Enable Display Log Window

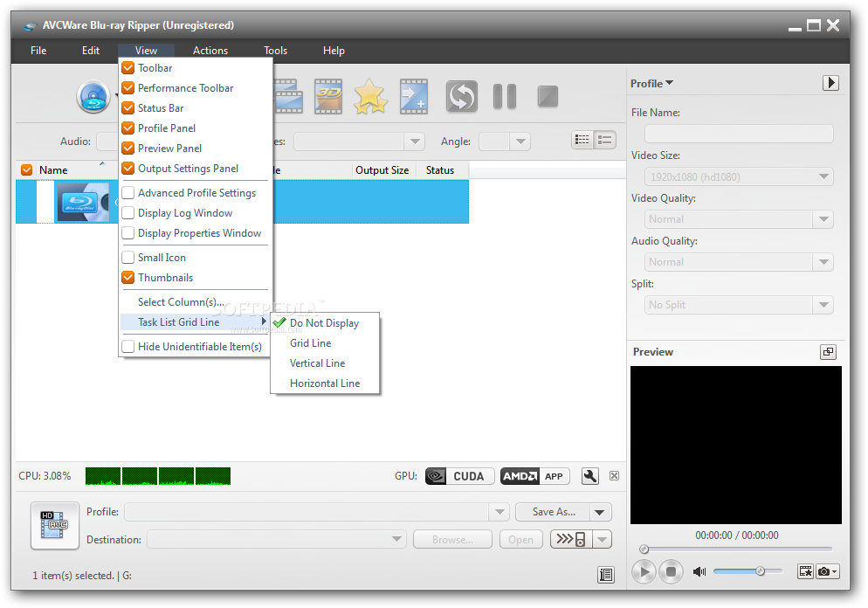(127, 213)
